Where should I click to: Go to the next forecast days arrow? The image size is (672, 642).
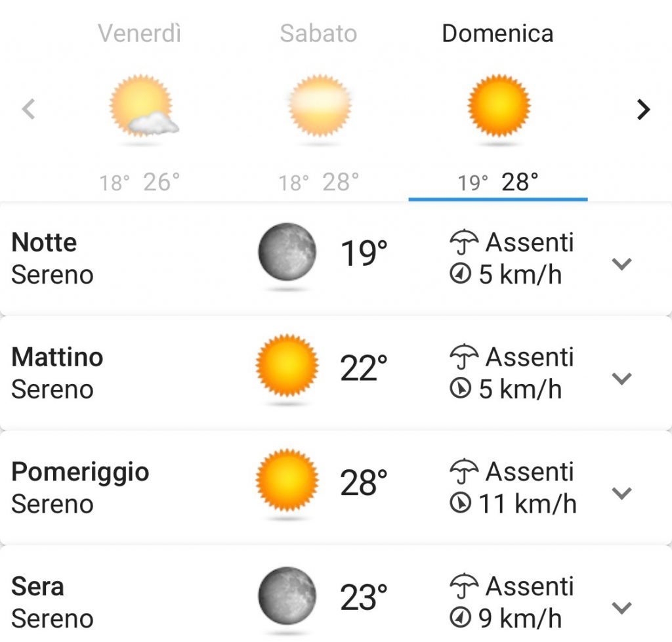tap(643, 109)
